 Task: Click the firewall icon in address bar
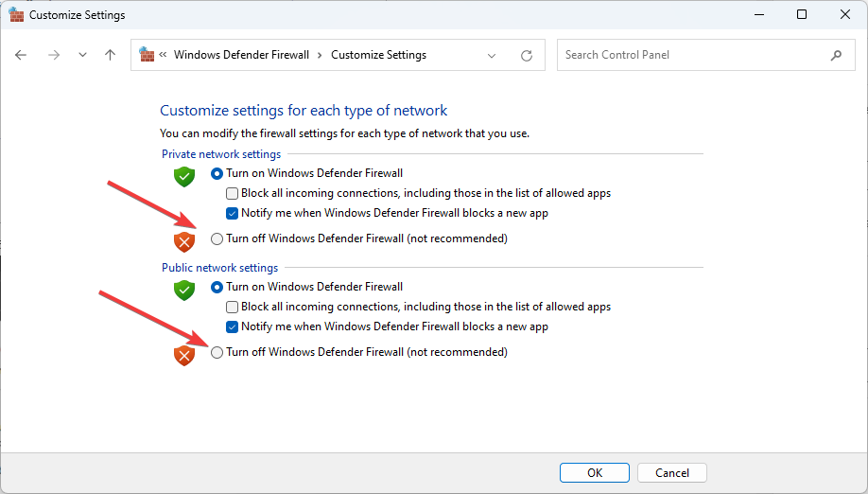(147, 54)
